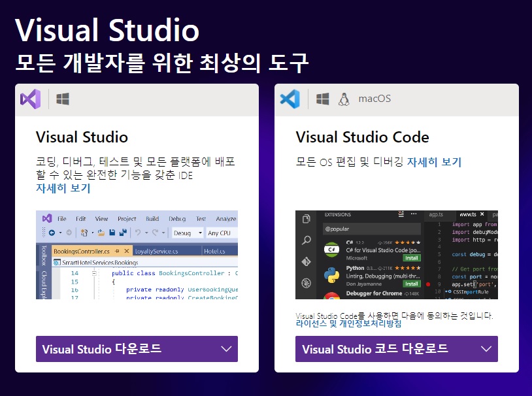Click the purple Visual Studio logo icon

tap(31, 99)
